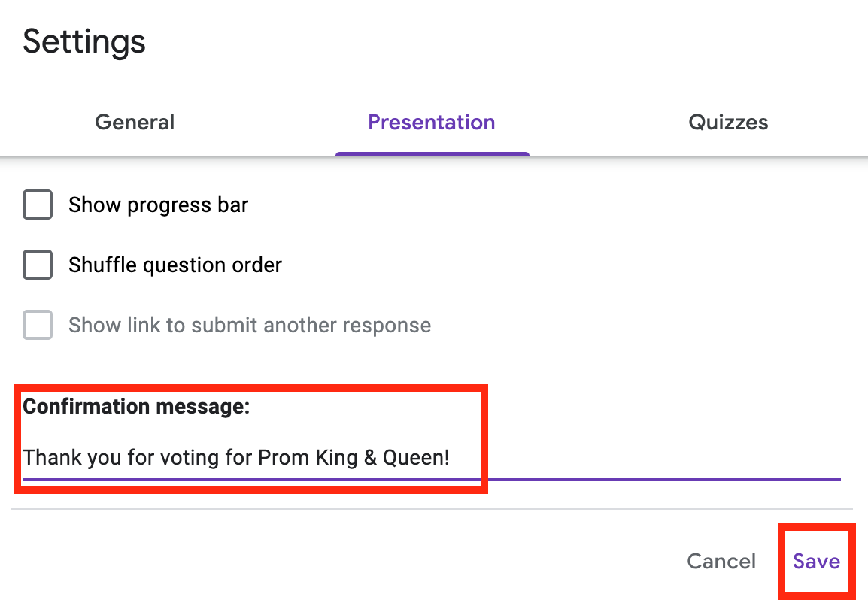Switch to the General tab

coord(135,123)
